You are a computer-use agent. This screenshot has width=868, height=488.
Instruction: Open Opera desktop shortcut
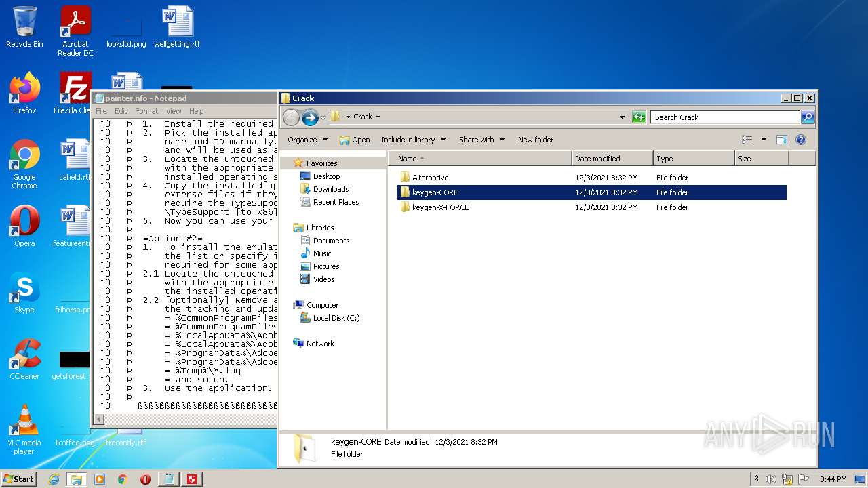24,226
